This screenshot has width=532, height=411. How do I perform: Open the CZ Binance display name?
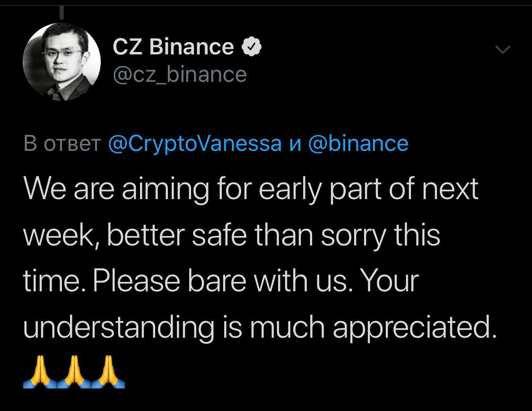tap(173, 47)
